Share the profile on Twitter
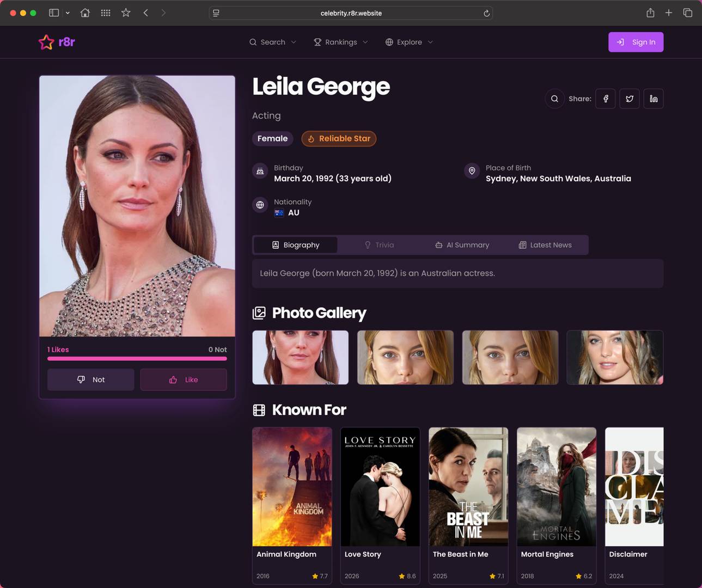 629,99
